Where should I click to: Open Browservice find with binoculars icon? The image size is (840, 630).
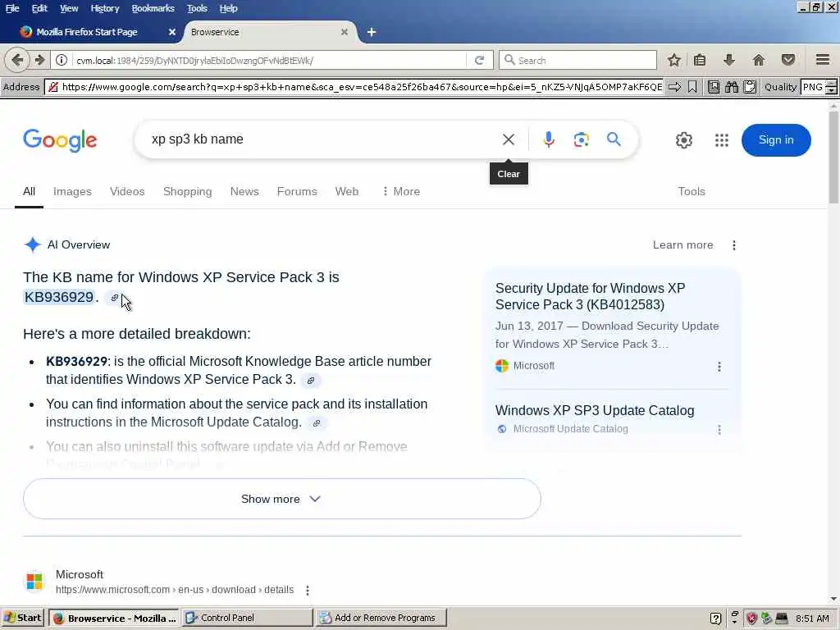point(731,87)
